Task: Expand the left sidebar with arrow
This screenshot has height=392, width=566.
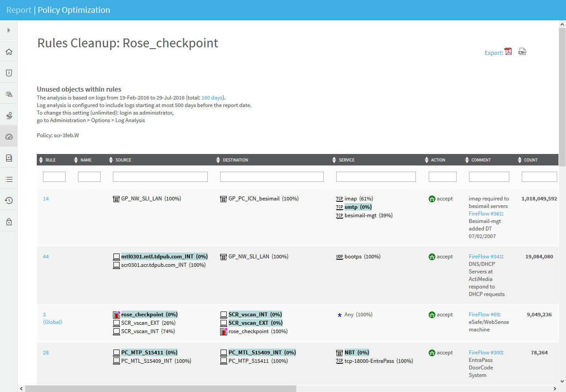Action: point(9,31)
